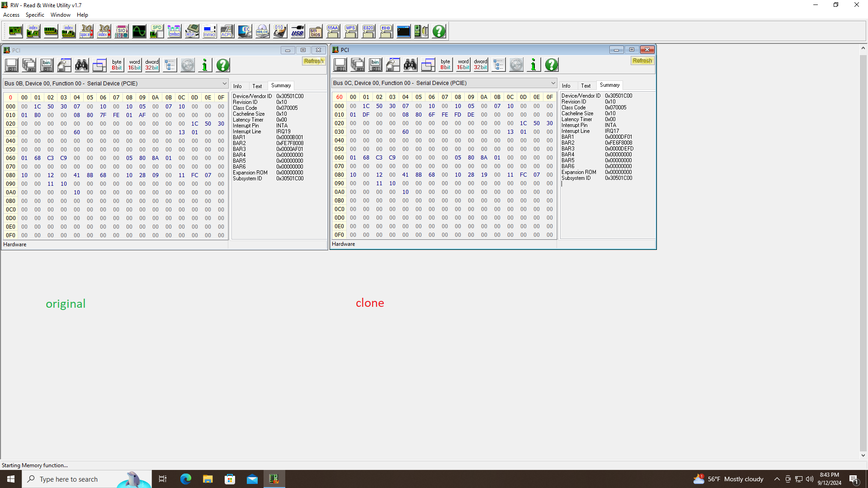Open the SPD memory icon
868x488 pixels.
click(x=156, y=31)
